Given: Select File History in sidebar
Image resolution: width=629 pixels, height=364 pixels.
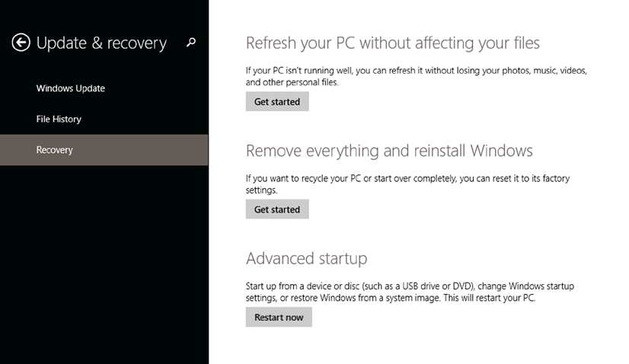Looking at the screenshot, I should 59,119.
